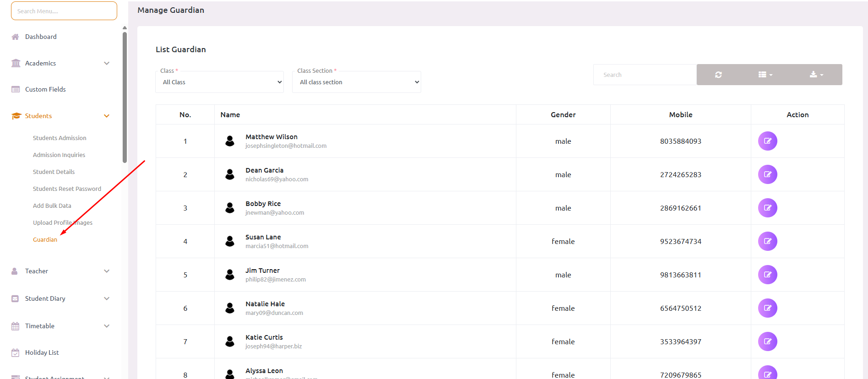Viewport: 868px width, 379px height.
Task: Open the Class dropdown
Action: (220, 82)
